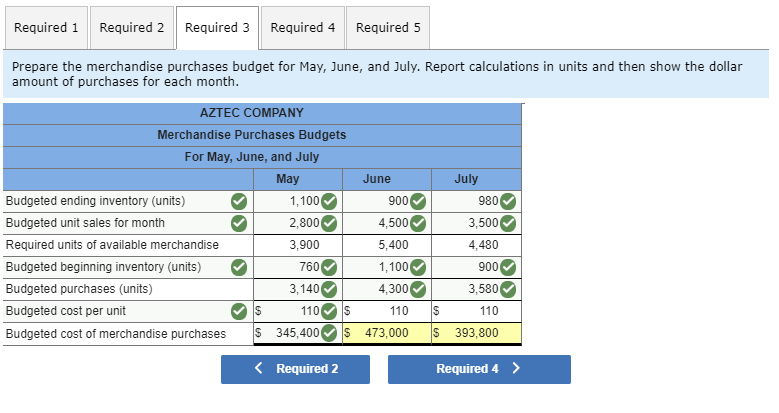779x413 pixels.
Task: Select the May cost of purchases field 345,400
Action: 298,333
